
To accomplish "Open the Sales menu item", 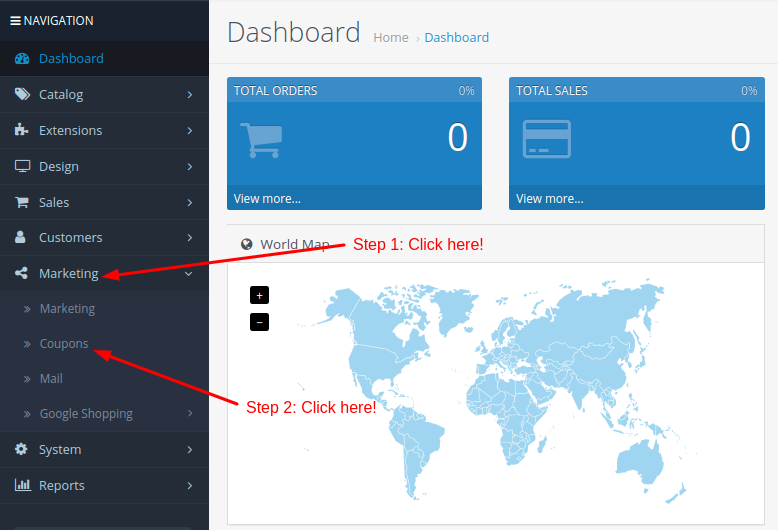I will [104, 202].
